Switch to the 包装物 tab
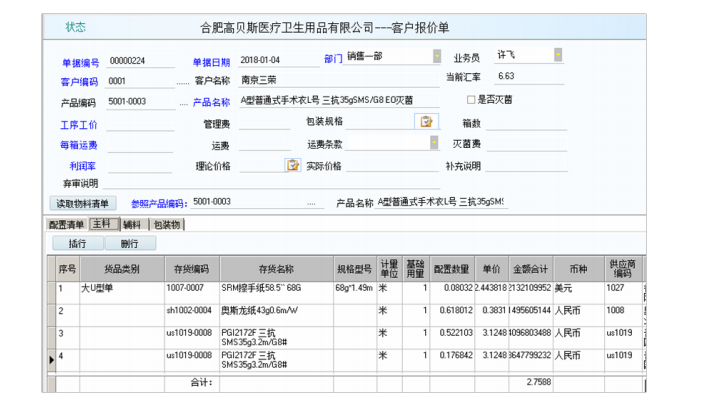This screenshot has height=405, width=703. (167, 224)
